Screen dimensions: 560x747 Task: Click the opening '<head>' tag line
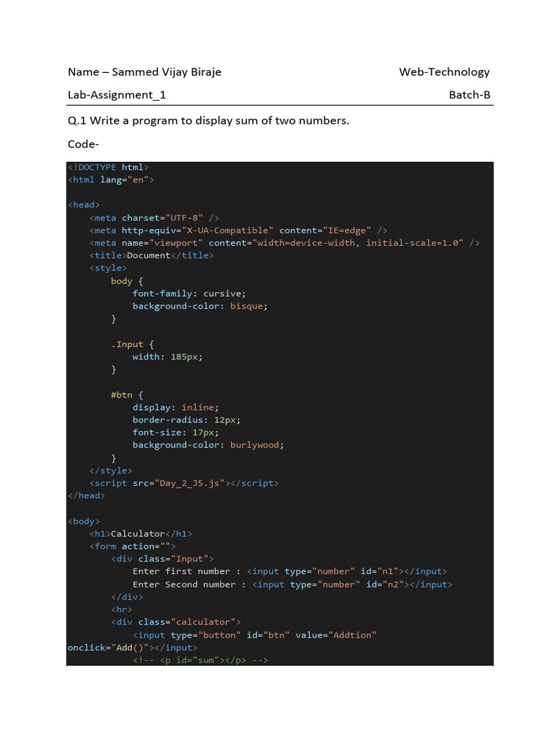click(84, 205)
